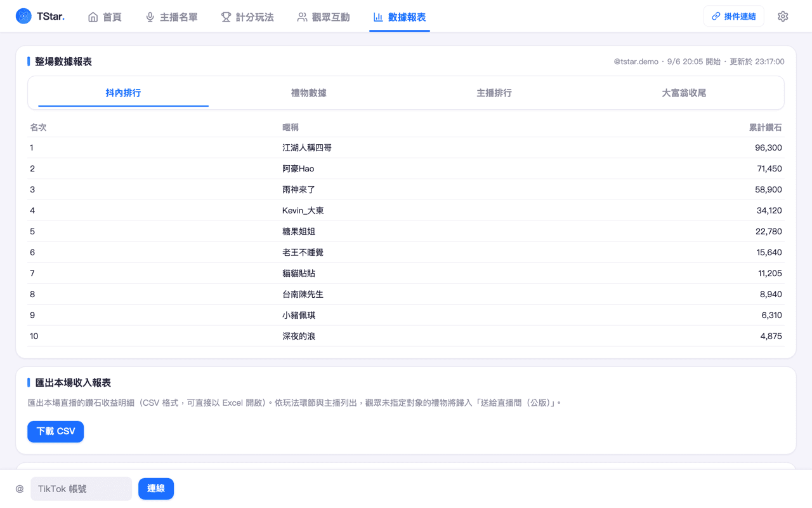
Task: Select donor name 江湖人稱四哥
Action: pos(307,147)
